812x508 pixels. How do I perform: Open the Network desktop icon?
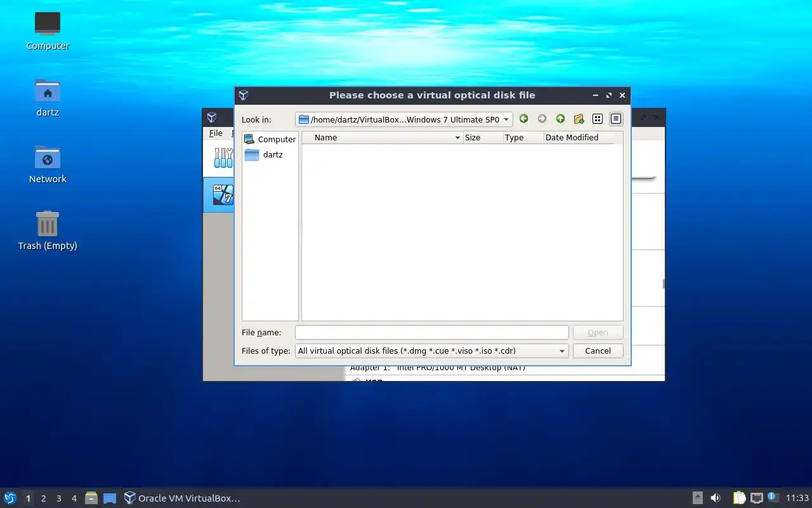[48, 164]
